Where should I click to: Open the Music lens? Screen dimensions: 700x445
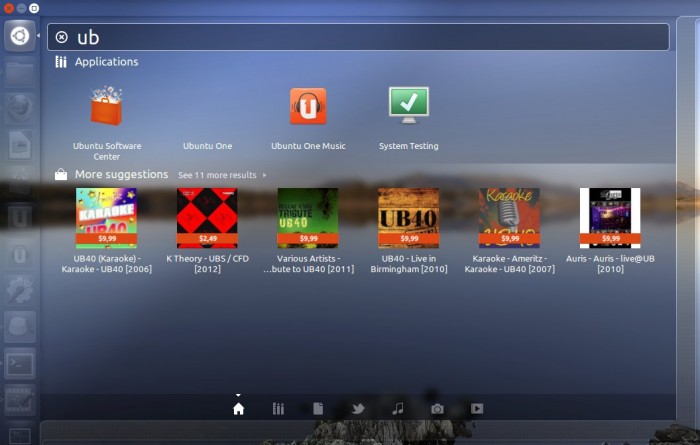click(x=398, y=408)
